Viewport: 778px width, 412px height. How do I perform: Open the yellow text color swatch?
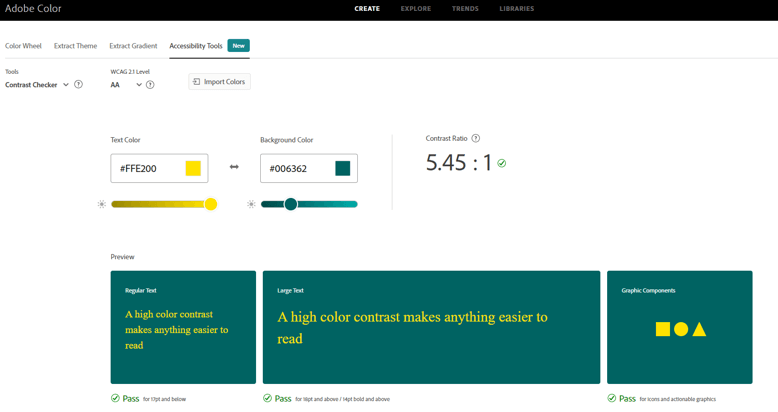(193, 168)
